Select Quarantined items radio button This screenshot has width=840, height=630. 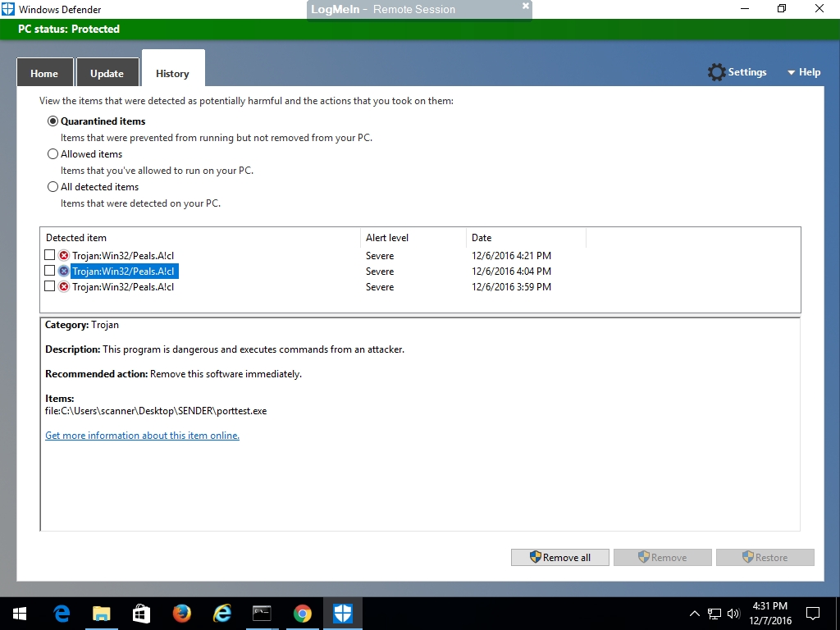click(52, 121)
